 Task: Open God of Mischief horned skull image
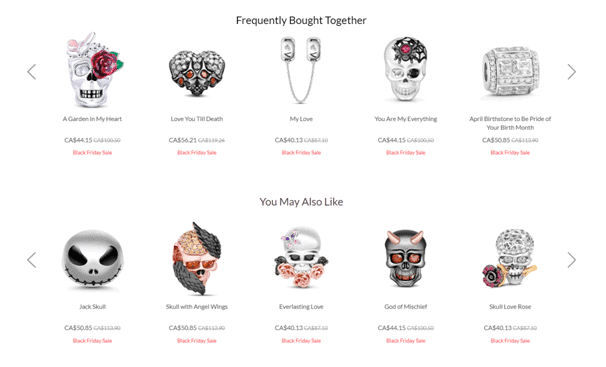[x=405, y=259]
